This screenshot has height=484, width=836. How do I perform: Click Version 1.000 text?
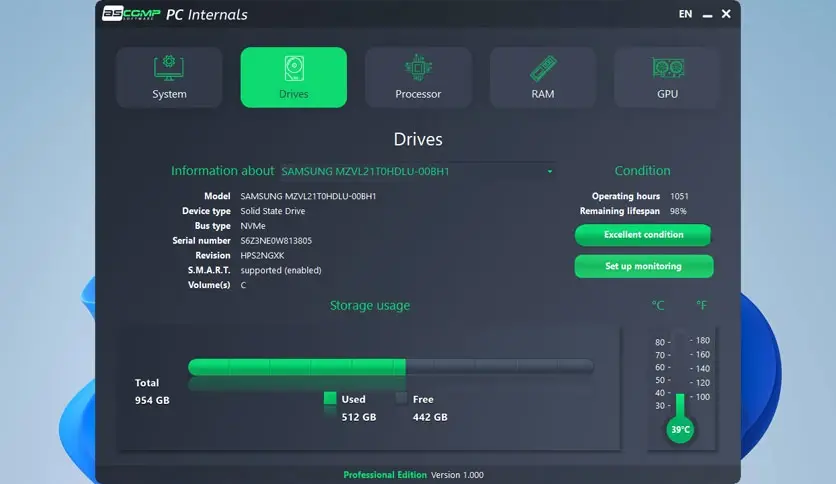pyautogui.click(x=457, y=475)
